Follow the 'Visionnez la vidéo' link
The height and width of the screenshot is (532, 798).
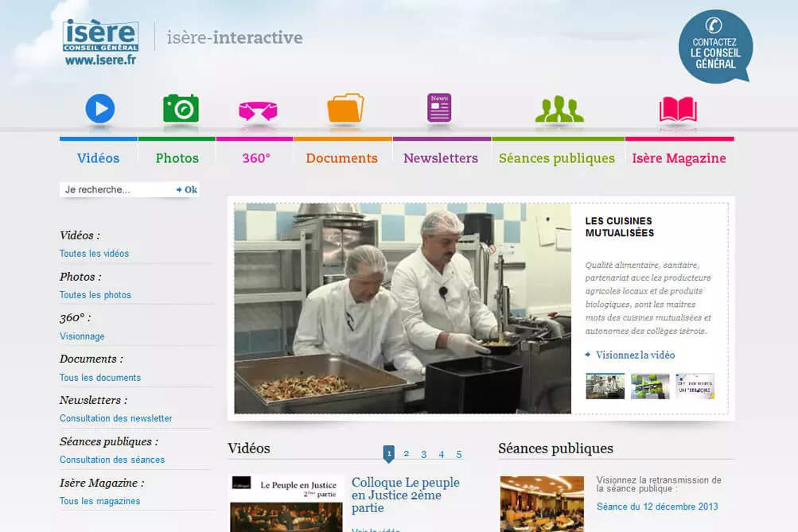pyautogui.click(x=635, y=355)
